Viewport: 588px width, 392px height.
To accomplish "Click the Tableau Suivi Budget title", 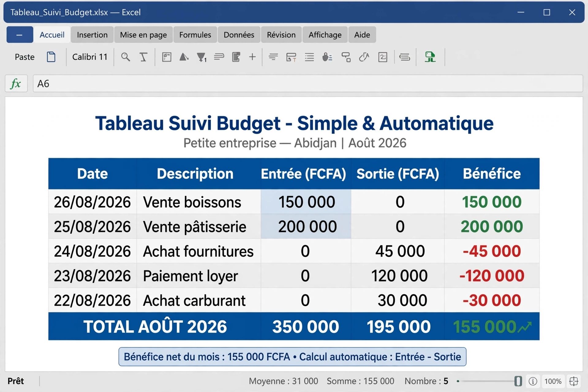I will [294, 123].
